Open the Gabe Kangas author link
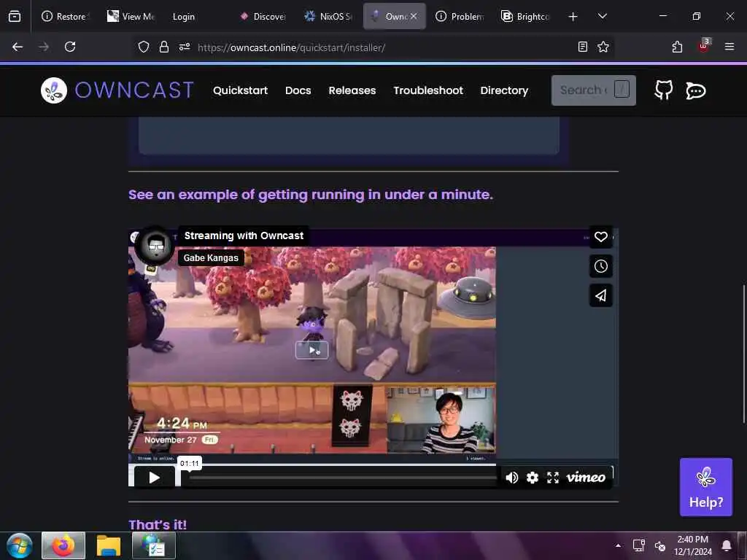 point(211,257)
